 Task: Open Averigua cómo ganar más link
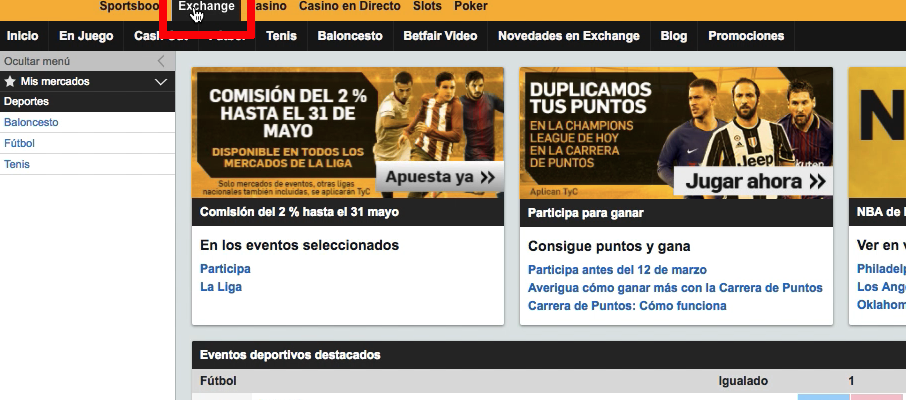click(675, 288)
